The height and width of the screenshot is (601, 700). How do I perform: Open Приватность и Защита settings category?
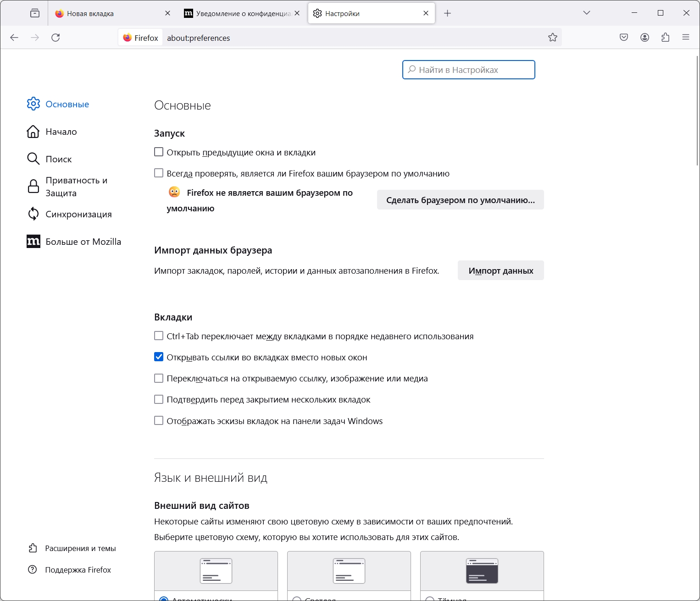(76, 187)
